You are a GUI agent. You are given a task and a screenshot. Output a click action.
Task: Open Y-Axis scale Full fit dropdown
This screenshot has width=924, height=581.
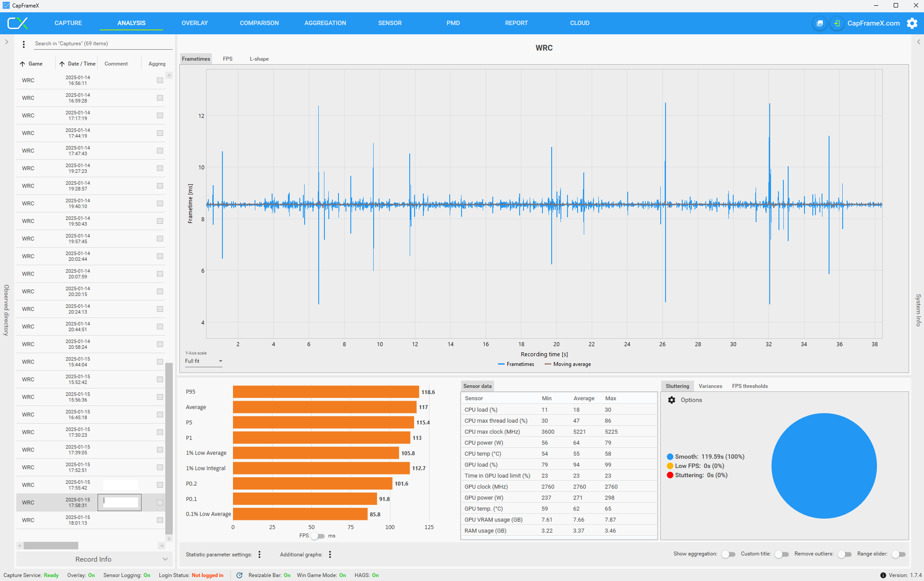pos(204,361)
